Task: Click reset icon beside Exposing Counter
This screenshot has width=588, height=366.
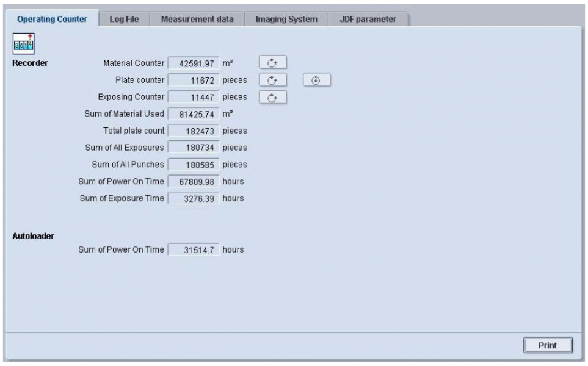Action: 273,97
